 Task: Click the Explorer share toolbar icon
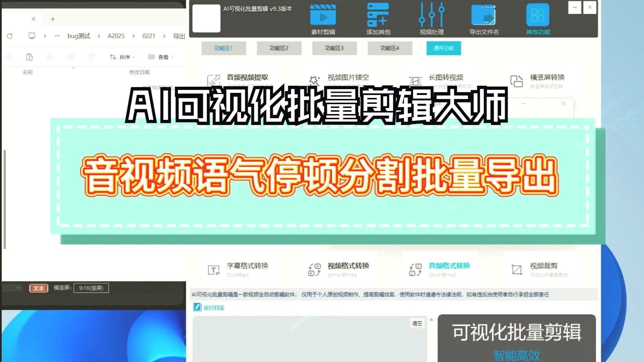[x=71, y=57]
